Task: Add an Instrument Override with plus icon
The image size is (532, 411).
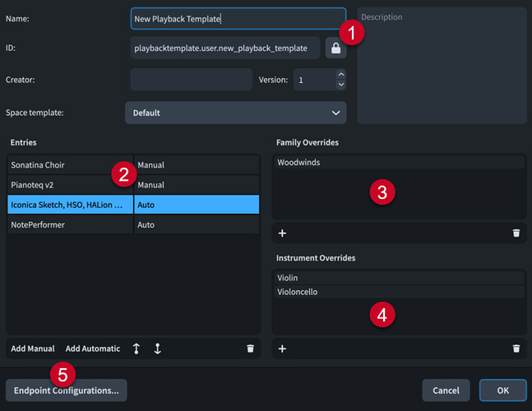Action: [x=282, y=349]
